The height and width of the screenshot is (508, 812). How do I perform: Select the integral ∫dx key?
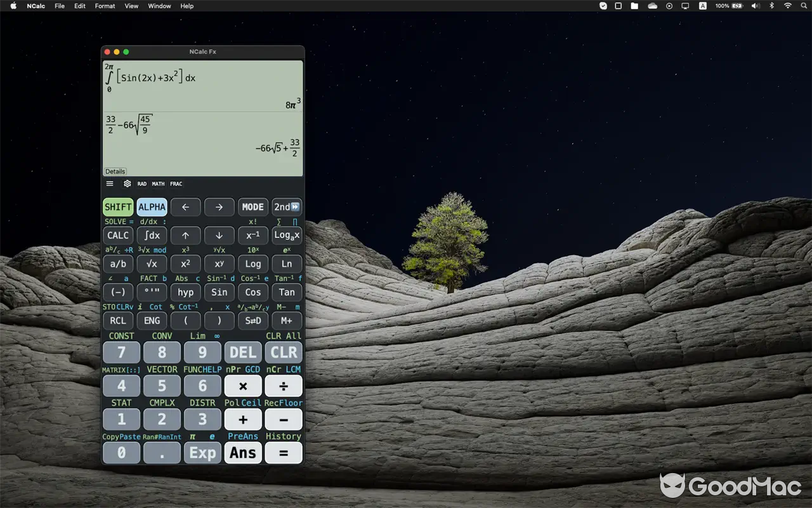[x=152, y=235]
